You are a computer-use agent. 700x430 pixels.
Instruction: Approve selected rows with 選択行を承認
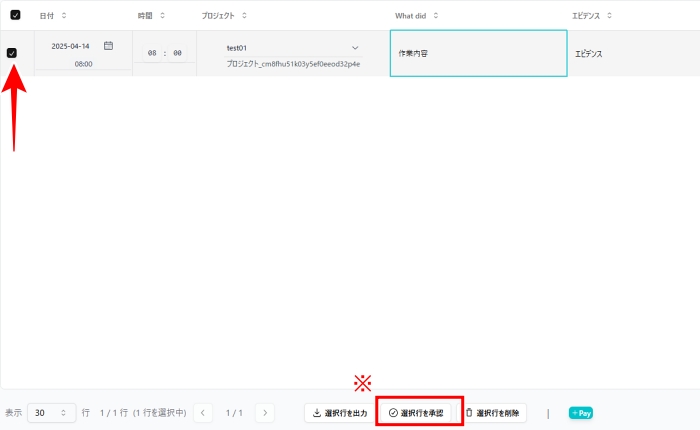(x=420, y=412)
